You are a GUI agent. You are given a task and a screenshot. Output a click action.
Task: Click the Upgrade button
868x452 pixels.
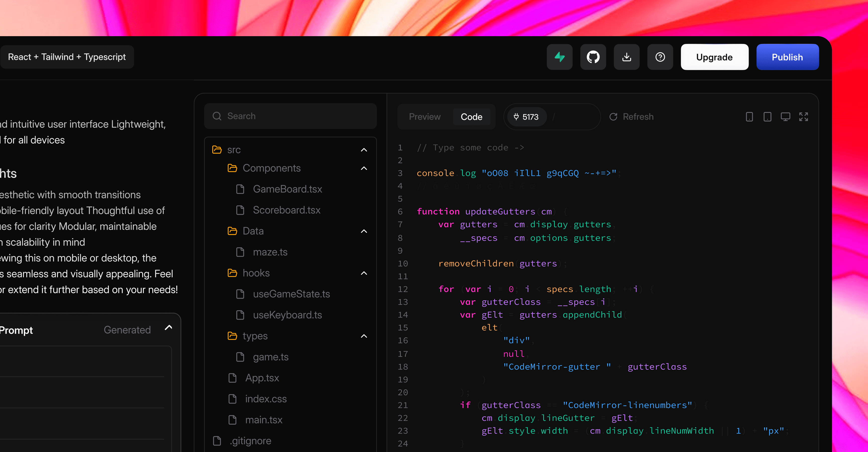pos(714,57)
